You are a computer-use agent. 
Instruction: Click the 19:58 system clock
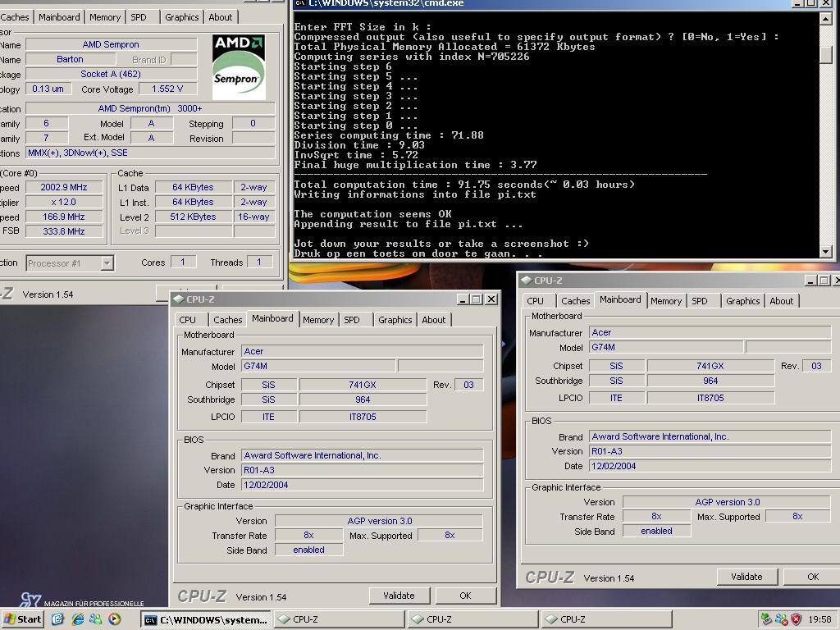tap(819, 619)
